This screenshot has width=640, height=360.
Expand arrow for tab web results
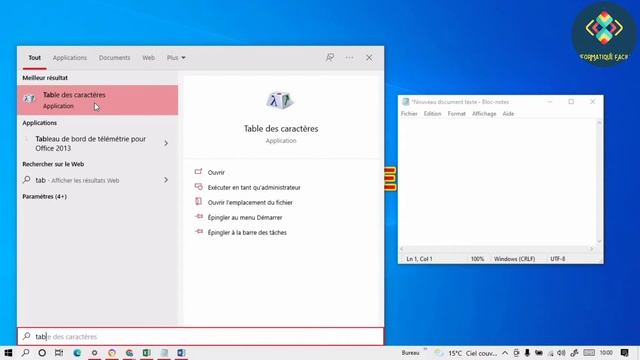(166, 180)
